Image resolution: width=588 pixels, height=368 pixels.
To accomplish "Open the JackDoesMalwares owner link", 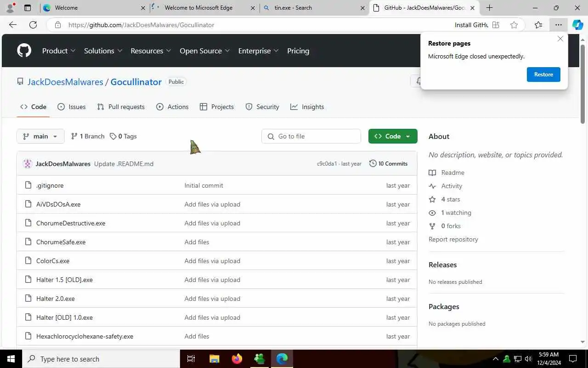I will (65, 82).
